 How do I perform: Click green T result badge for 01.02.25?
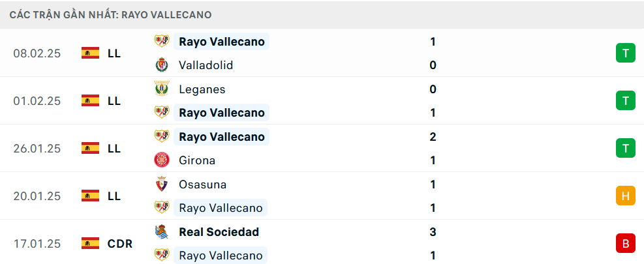coord(625,100)
